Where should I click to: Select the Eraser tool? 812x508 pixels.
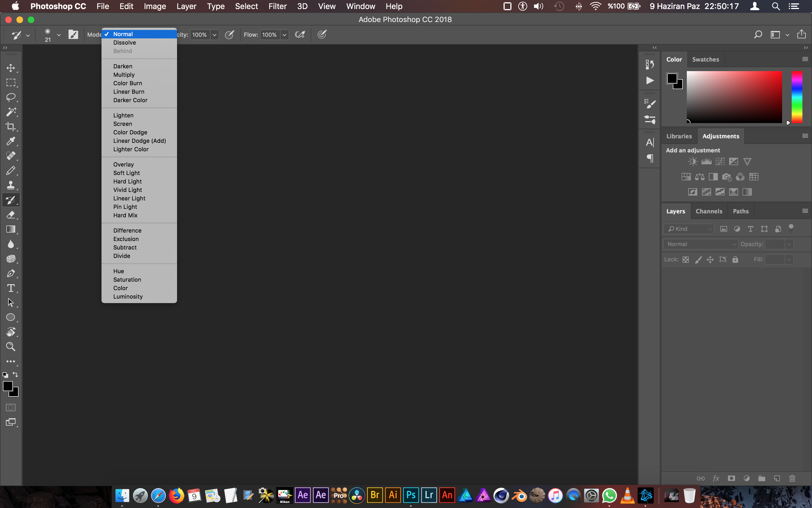11,215
